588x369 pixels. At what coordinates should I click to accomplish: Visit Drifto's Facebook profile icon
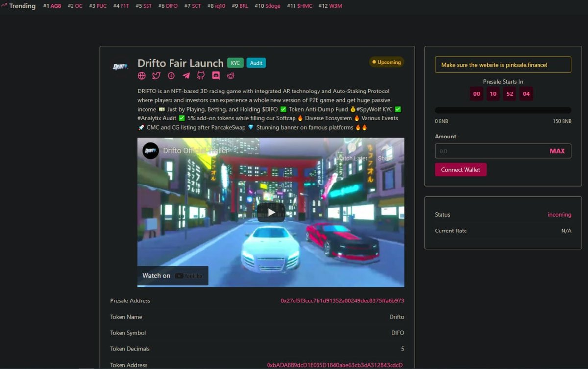(171, 76)
